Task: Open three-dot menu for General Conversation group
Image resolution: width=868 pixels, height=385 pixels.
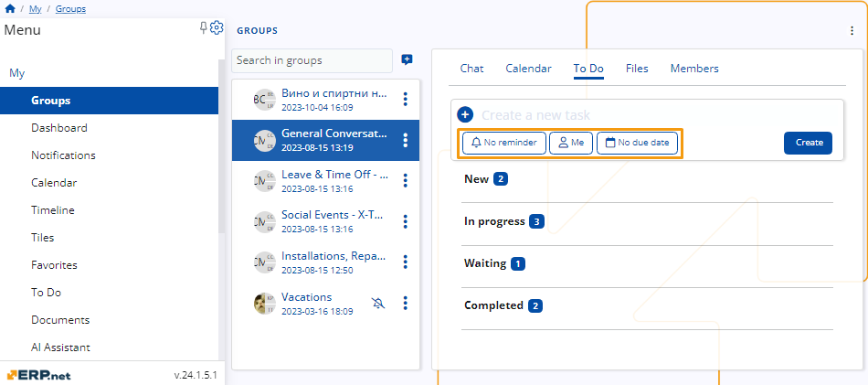Action: 405,140
